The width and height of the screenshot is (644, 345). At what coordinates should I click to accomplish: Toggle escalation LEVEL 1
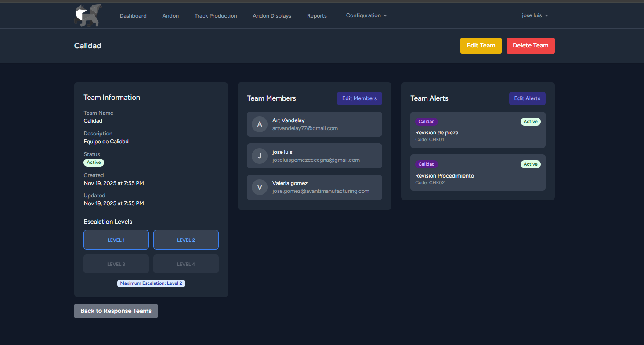coord(116,240)
